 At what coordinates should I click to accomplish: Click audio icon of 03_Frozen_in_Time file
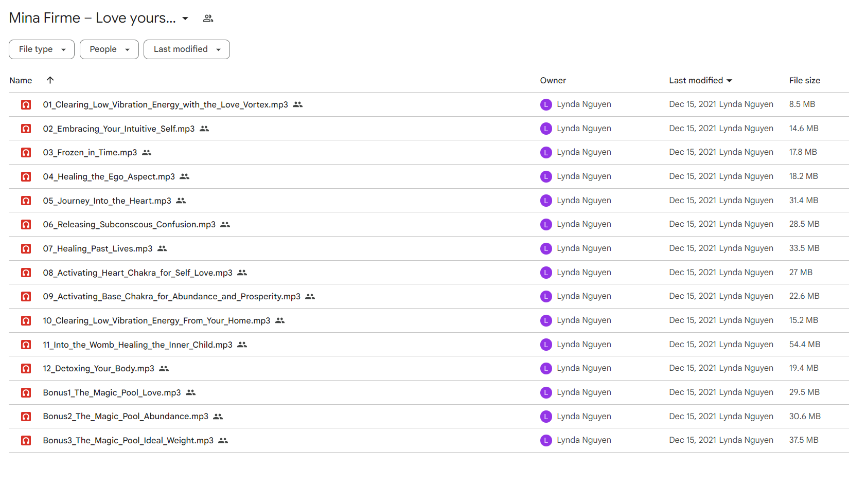pos(26,152)
